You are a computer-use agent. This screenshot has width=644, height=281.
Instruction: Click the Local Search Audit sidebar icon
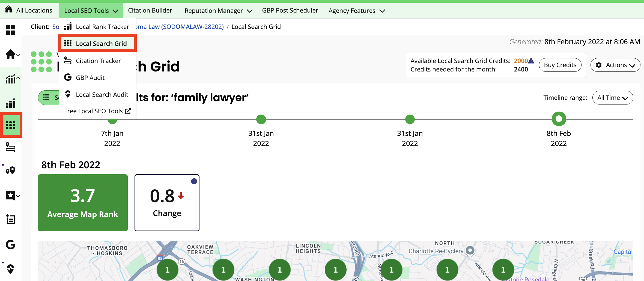pos(11,269)
